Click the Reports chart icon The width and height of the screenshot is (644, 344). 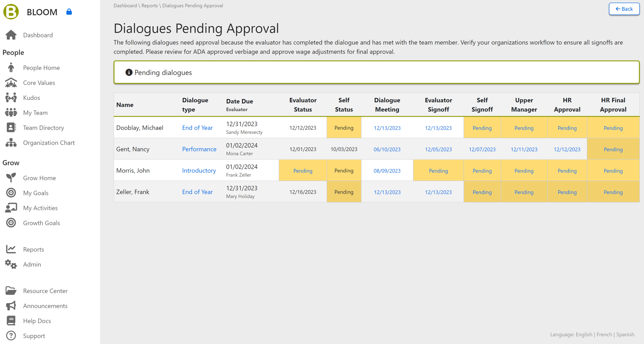tap(11, 249)
